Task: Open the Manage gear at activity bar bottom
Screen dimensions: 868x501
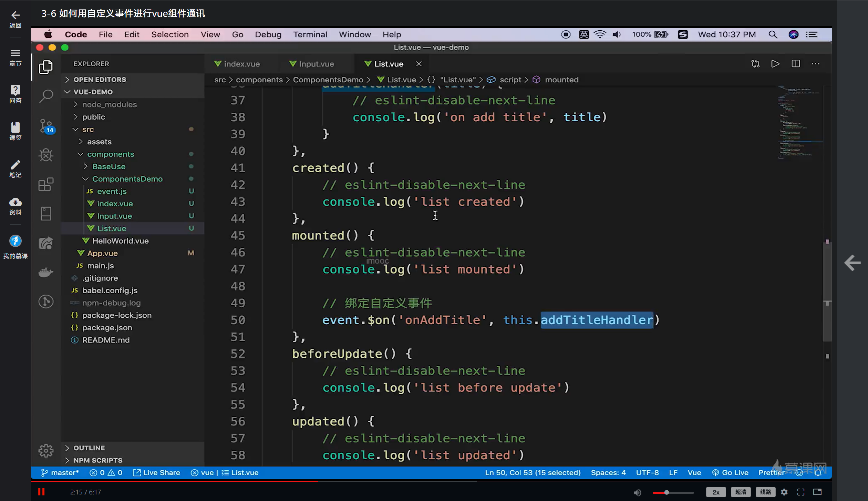Action: (x=46, y=450)
